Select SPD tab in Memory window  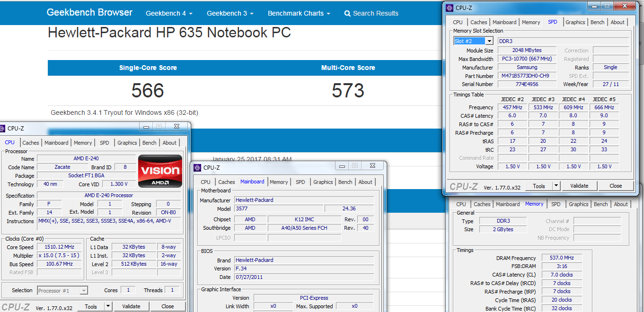click(x=556, y=204)
